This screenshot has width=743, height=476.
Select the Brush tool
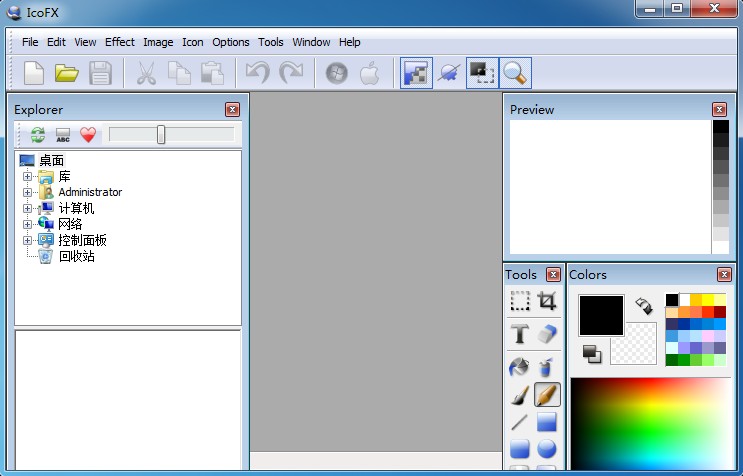(x=520, y=395)
